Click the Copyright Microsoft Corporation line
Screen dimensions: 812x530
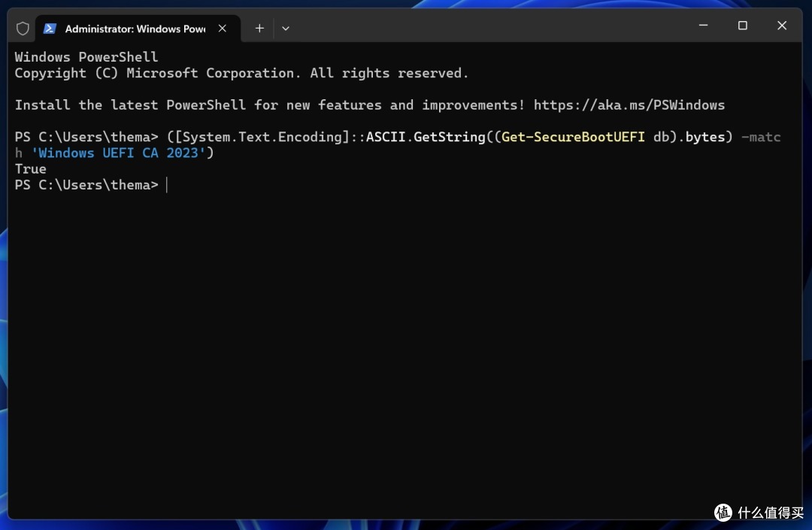(241, 73)
